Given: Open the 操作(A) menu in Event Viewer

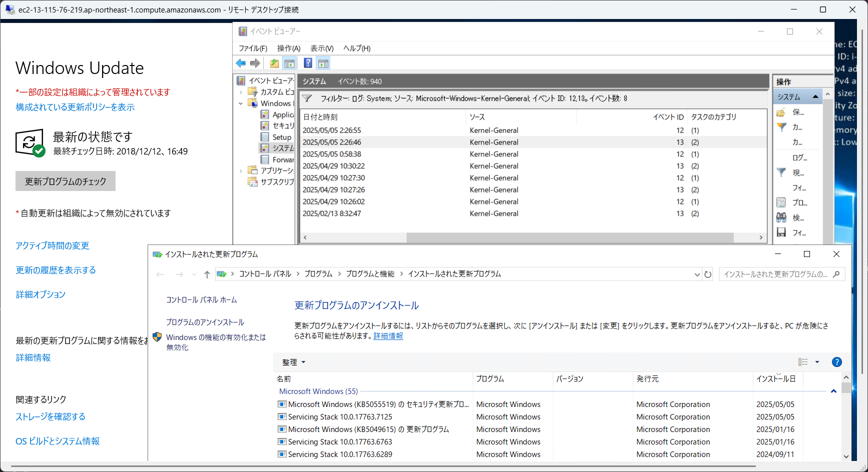Looking at the screenshot, I should [x=289, y=48].
